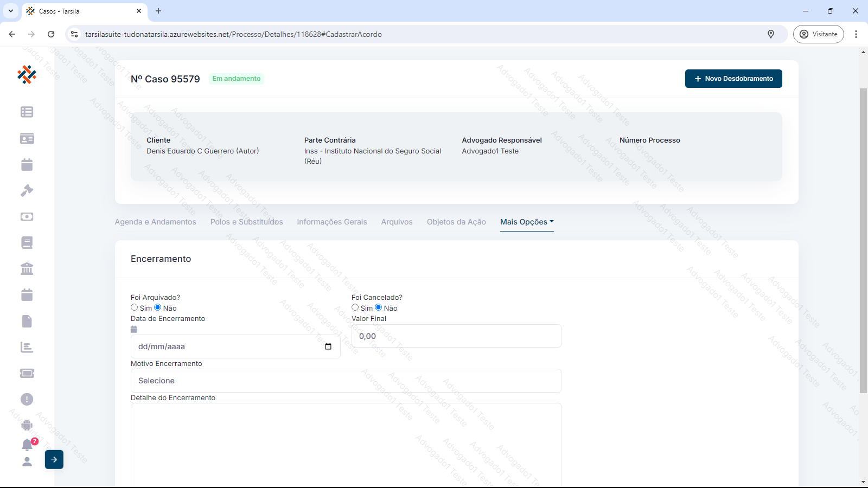Click the exclamation alert icon in sidebar
The height and width of the screenshot is (488, 868).
coord(27,400)
